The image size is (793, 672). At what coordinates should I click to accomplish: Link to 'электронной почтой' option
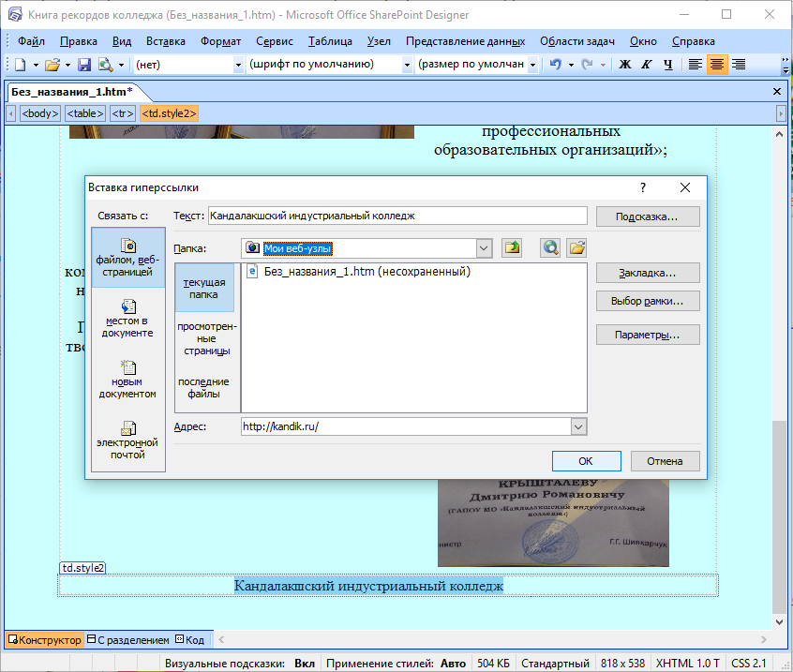pyautogui.click(x=128, y=440)
